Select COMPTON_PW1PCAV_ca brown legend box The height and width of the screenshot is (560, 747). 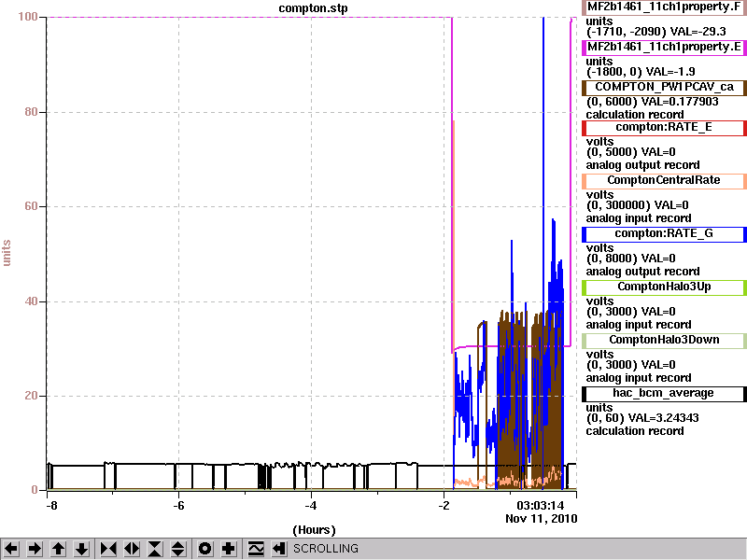(x=664, y=87)
